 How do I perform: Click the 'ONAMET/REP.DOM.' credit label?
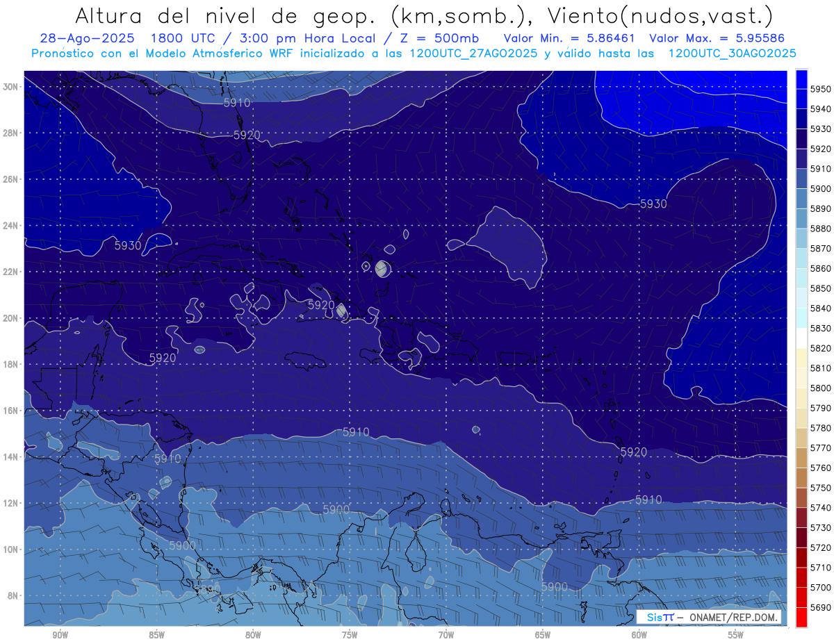point(734,618)
